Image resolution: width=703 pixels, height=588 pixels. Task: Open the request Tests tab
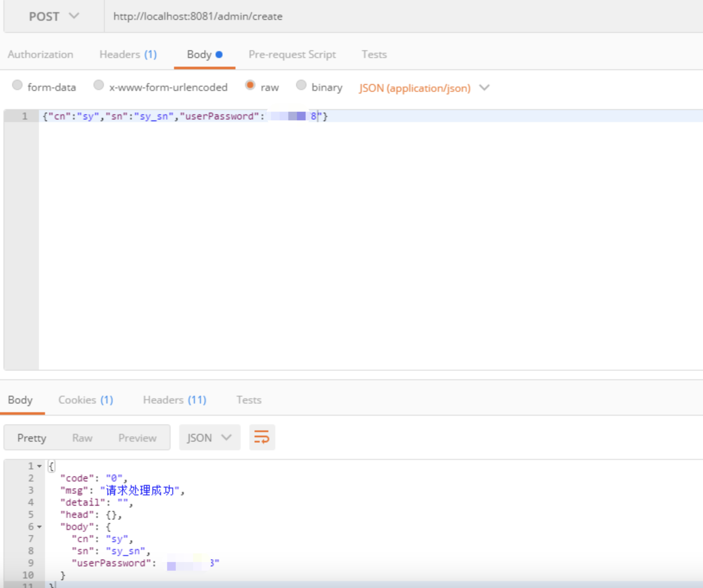click(374, 55)
